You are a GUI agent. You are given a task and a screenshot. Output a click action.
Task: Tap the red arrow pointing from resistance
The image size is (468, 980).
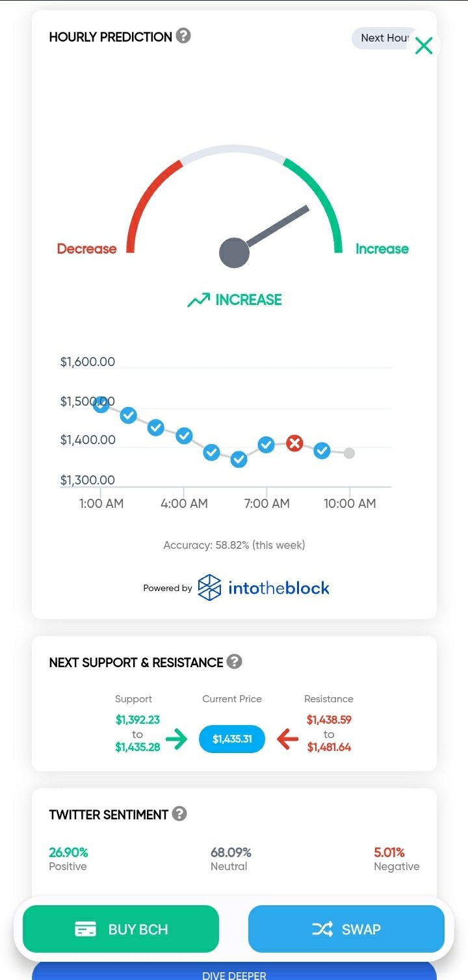pyautogui.click(x=287, y=739)
